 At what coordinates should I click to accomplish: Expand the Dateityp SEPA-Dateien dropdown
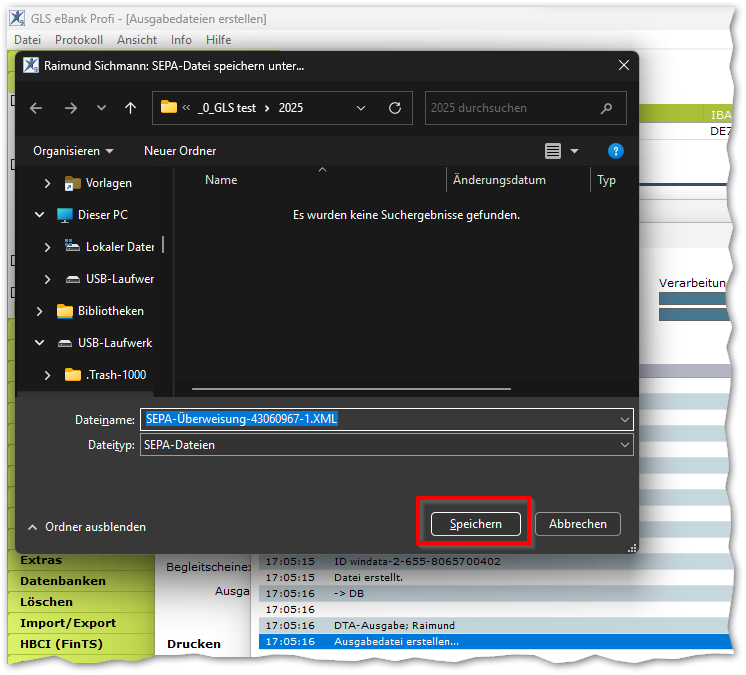pyautogui.click(x=625, y=445)
